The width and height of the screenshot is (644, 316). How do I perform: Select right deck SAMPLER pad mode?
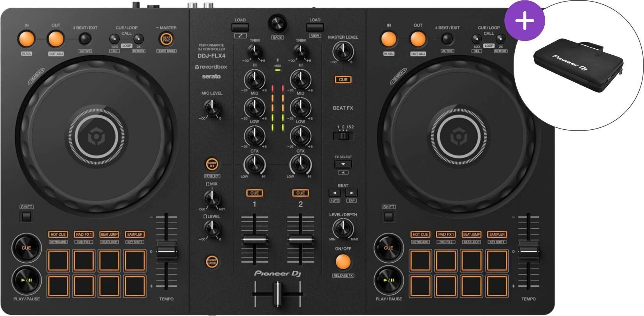tap(497, 234)
